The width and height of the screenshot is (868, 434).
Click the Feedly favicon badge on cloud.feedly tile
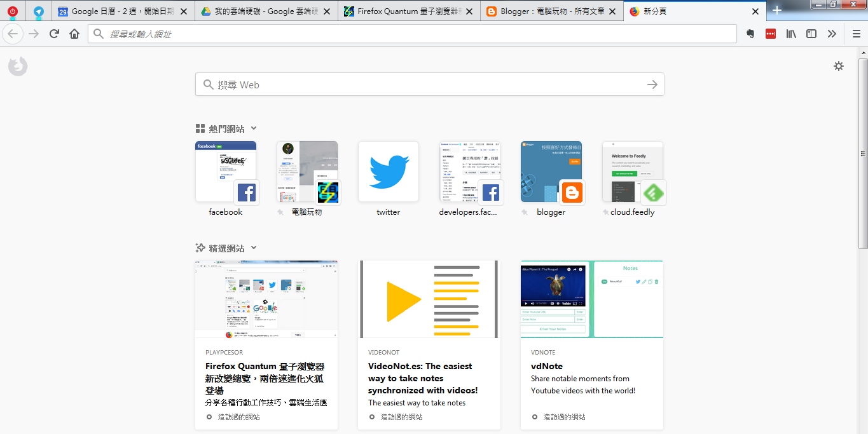654,193
